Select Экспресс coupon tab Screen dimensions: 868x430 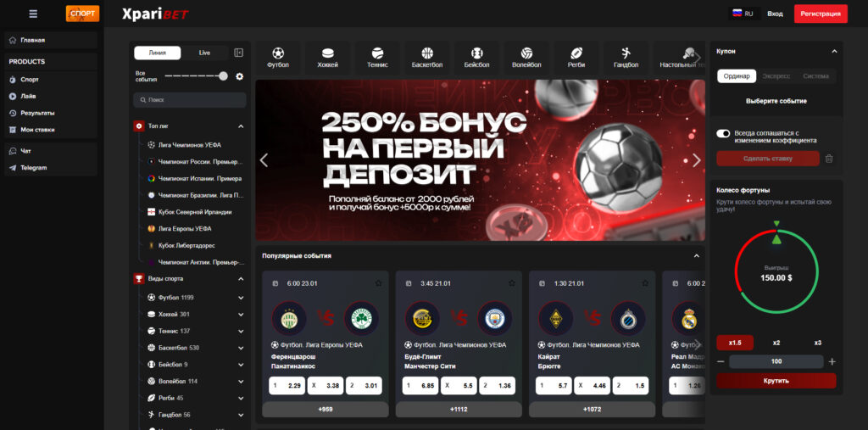776,76
